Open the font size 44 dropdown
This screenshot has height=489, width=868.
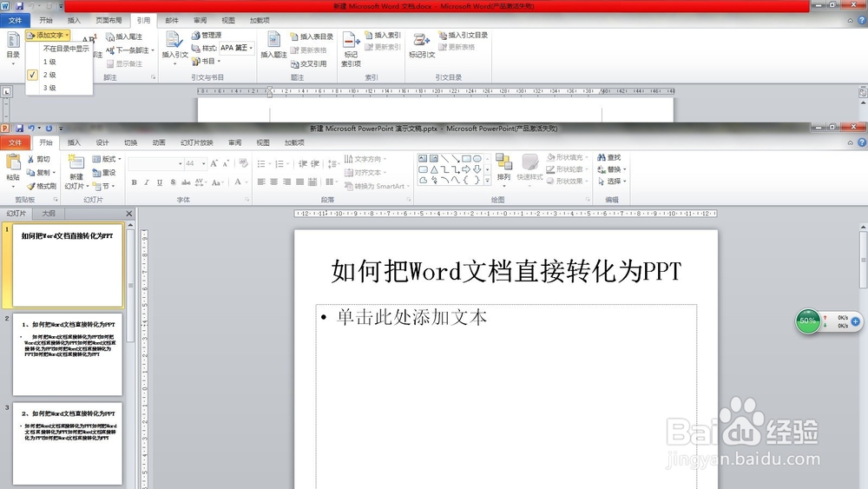coord(203,163)
